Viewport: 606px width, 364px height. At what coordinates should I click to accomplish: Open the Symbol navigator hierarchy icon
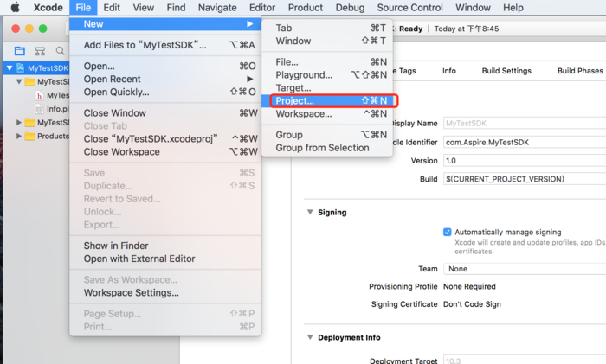pyautogui.click(x=39, y=52)
